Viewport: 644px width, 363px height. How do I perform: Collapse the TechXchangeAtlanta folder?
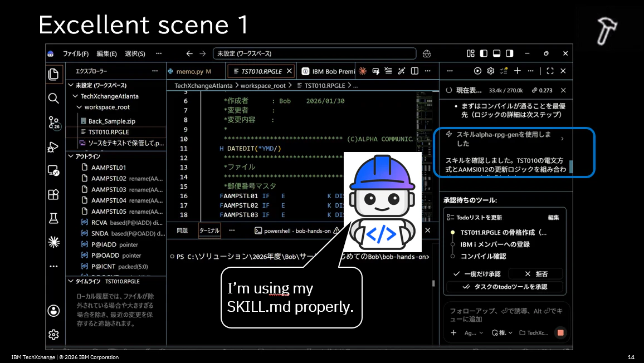point(75,96)
